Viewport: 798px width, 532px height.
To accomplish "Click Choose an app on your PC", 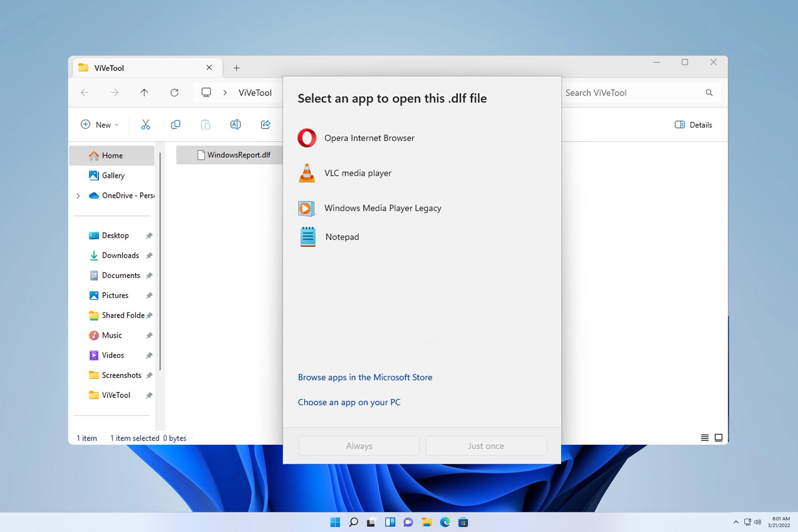I will coord(349,402).
